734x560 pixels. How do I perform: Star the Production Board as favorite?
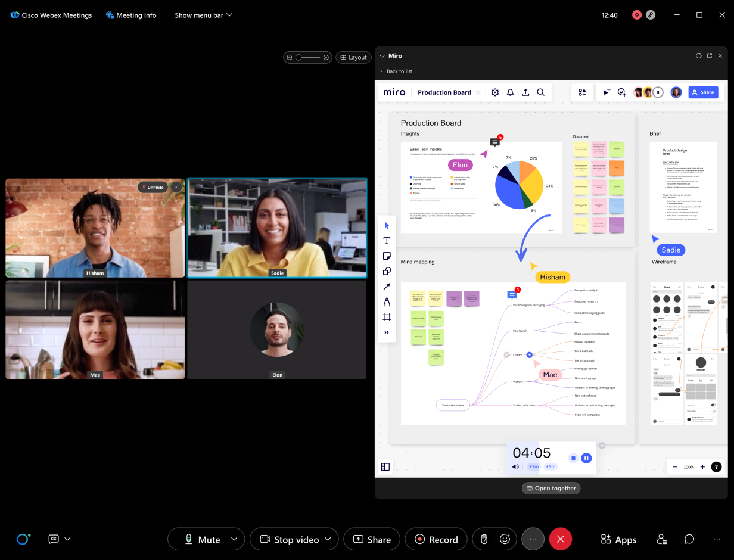pos(478,92)
